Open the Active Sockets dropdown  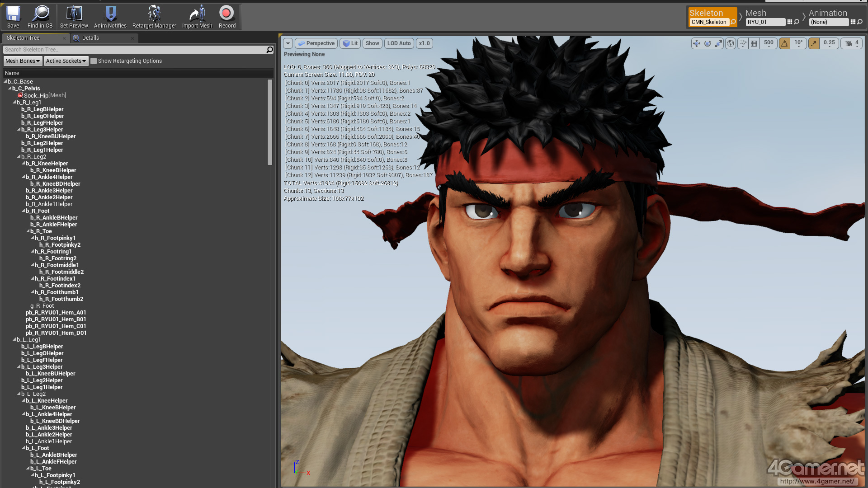(66, 61)
